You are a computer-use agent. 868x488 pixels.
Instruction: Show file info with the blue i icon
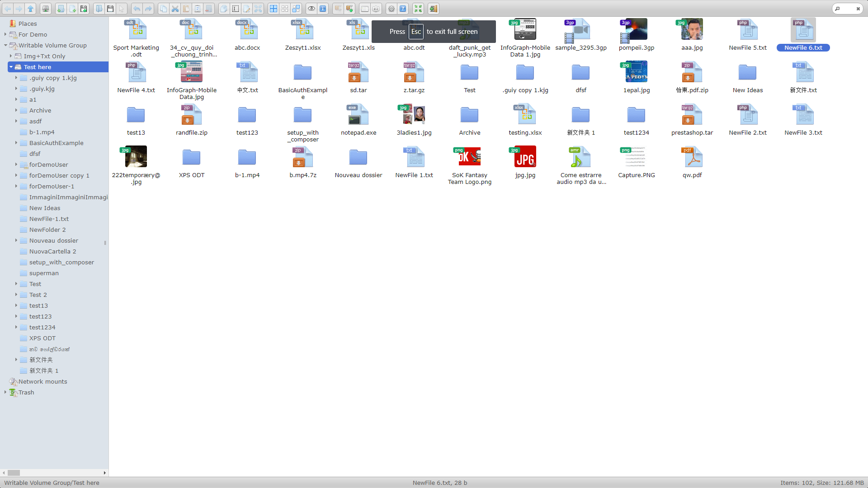(x=323, y=9)
